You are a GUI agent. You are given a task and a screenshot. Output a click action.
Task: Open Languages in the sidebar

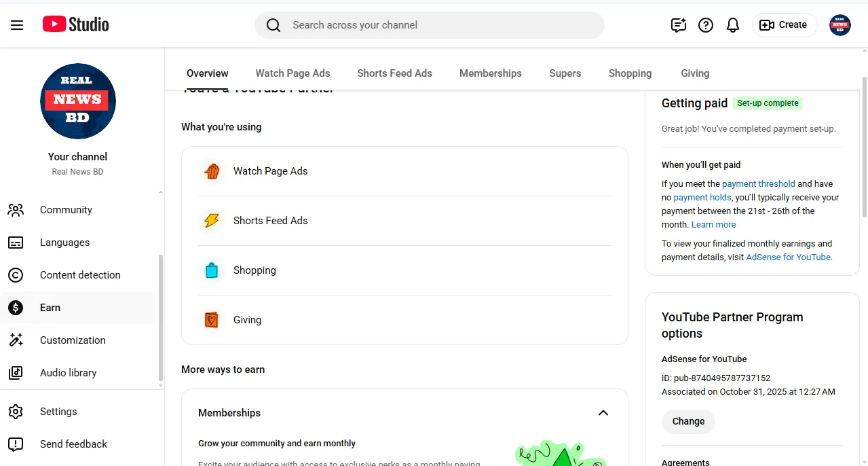click(x=78, y=243)
